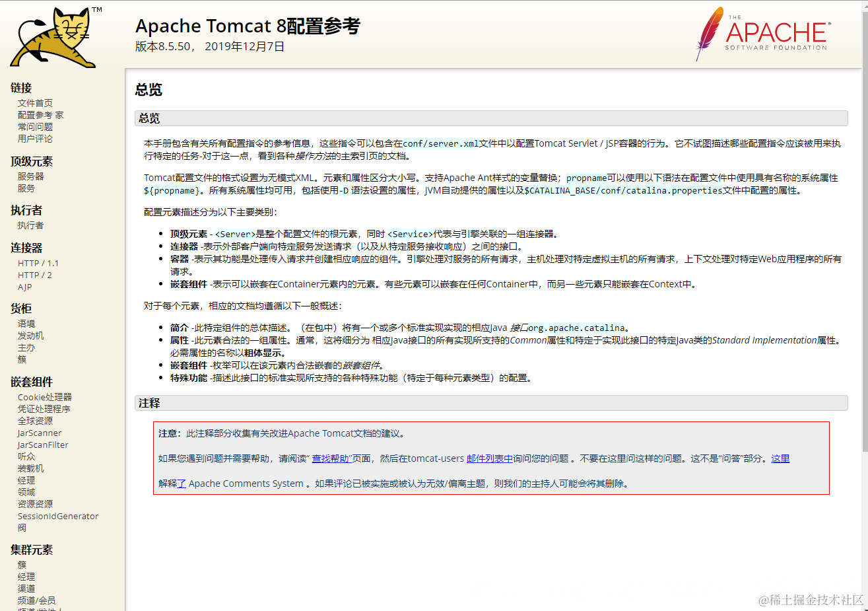Click the 顶级元素 sidebar heading
This screenshot has width=868, height=611.
[32, 161]
